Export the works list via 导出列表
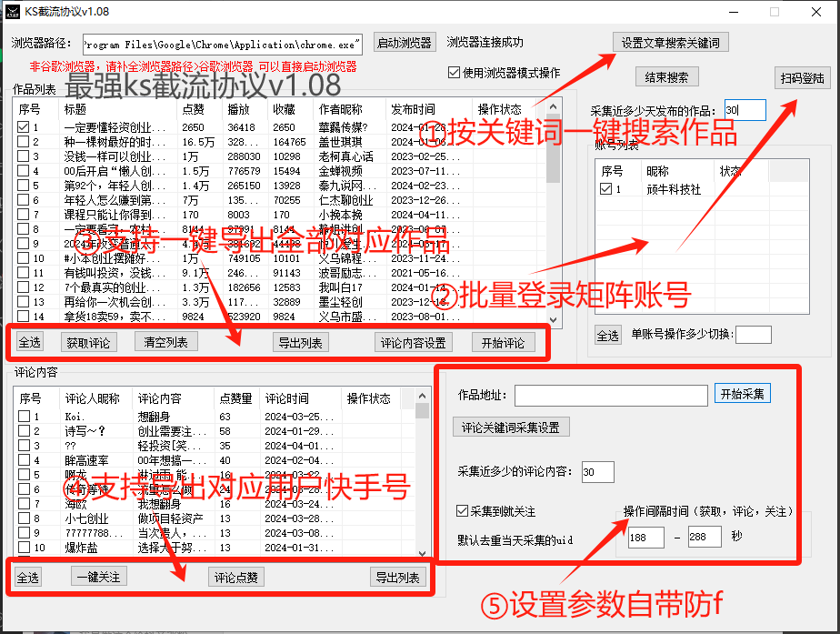 [x=301, y=344]
